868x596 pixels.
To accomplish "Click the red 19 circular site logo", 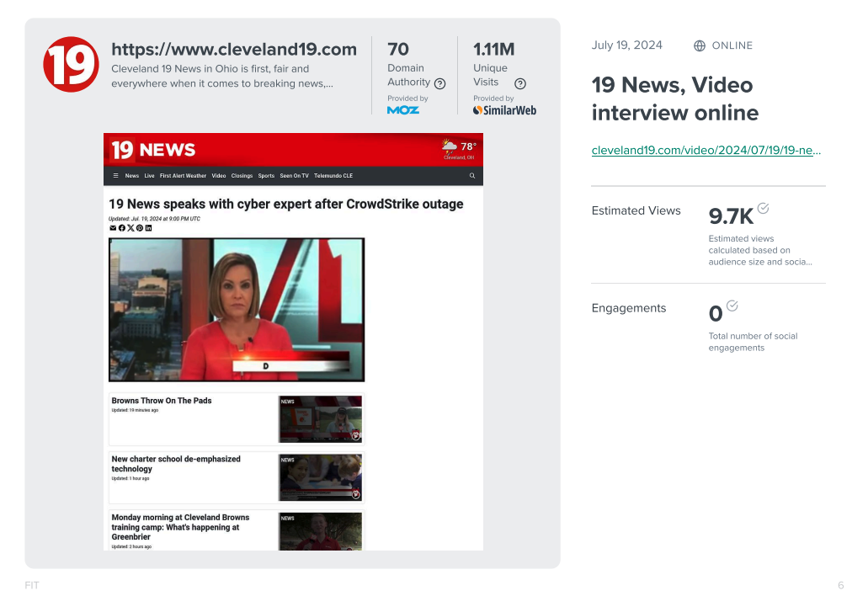I will coord(72,64).
